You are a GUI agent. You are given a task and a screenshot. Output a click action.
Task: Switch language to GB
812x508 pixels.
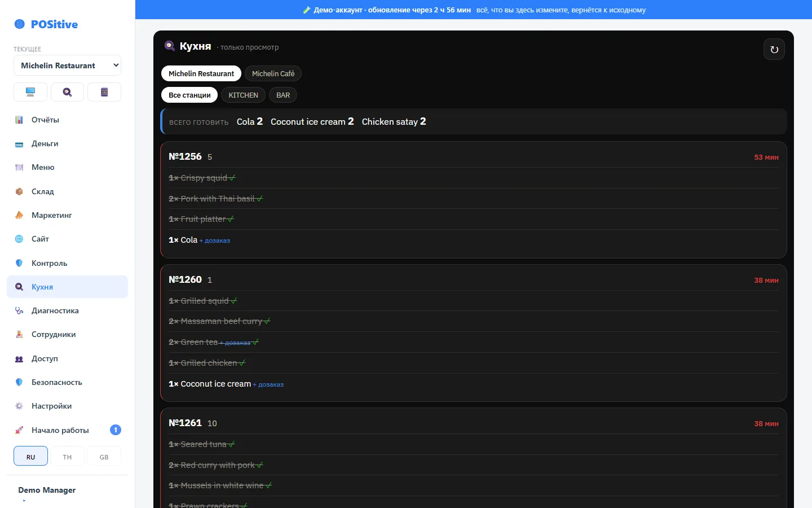pos(104,456)
